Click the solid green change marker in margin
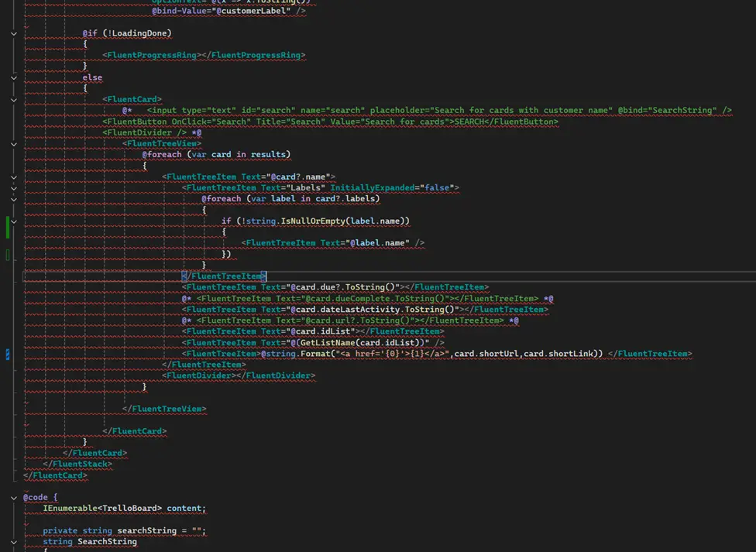 8,227
